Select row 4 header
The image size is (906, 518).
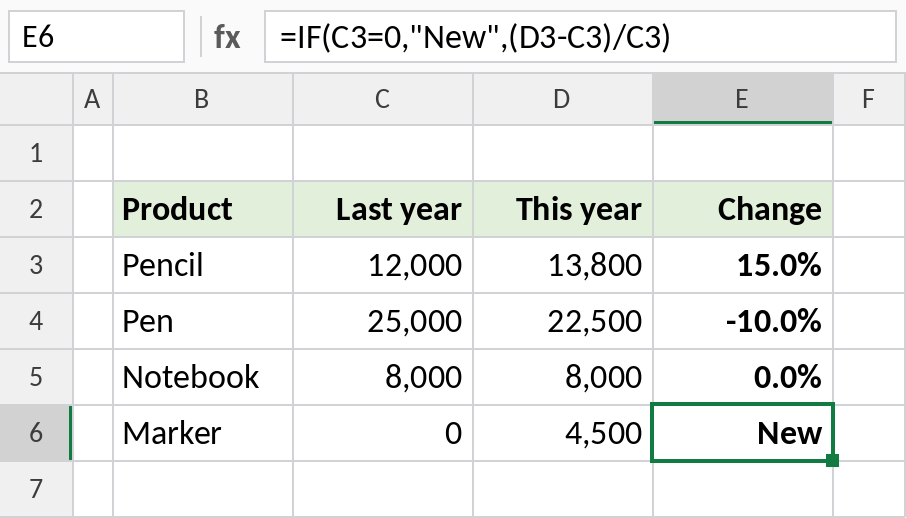pos(36,321)
